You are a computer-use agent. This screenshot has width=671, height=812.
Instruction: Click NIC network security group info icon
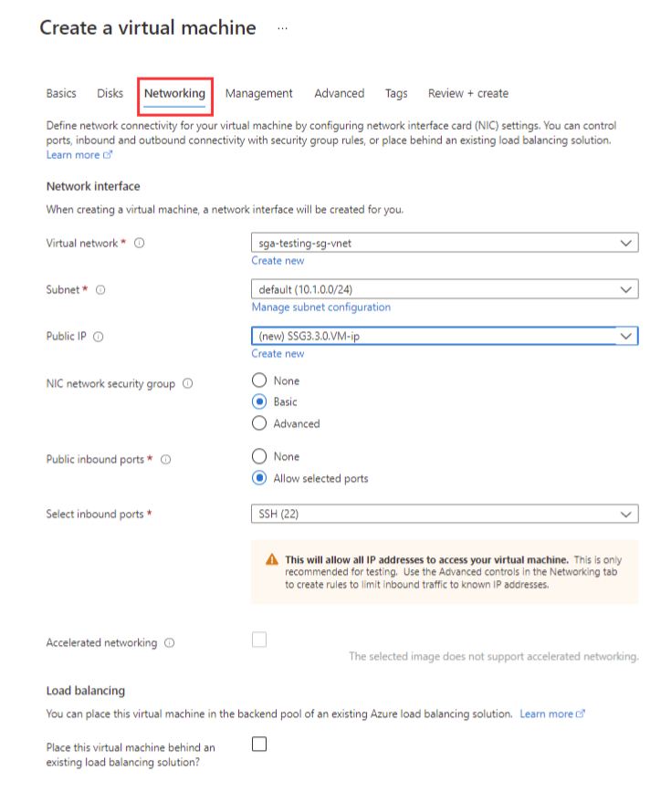click(187, 384)
